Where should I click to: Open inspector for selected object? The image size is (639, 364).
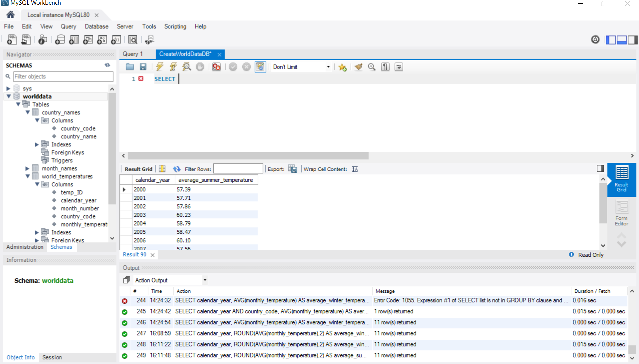pyautogui.click(x=43, y=40)
